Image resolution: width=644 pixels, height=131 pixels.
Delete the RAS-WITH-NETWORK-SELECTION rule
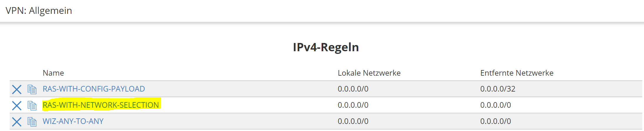coord(17,105)
